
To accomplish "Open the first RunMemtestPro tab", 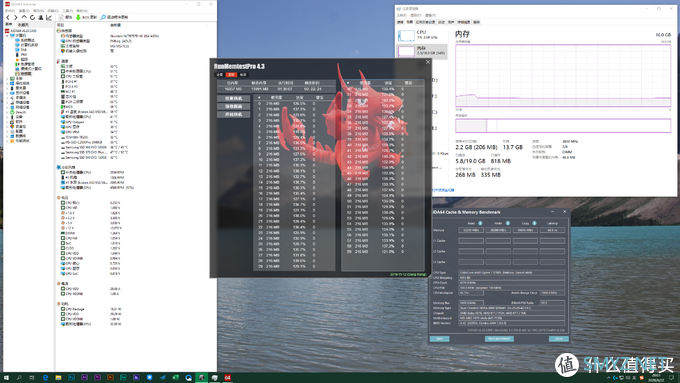I will 219,75.
